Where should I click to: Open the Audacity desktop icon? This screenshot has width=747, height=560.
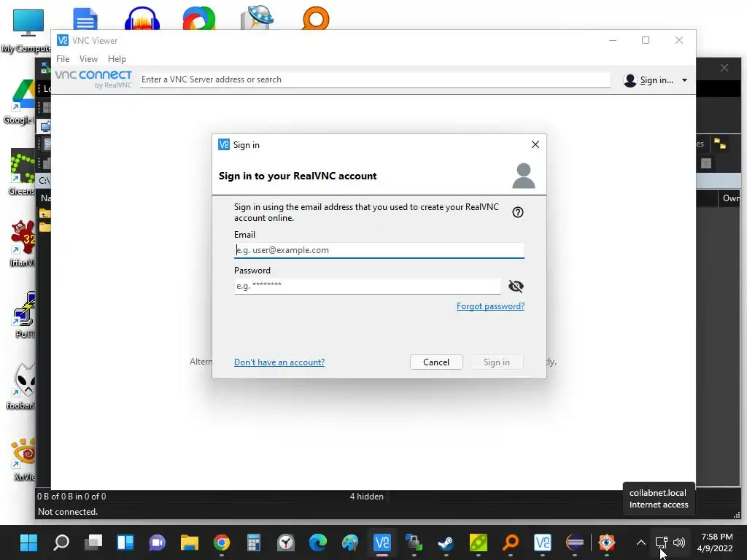coord(142,18)
